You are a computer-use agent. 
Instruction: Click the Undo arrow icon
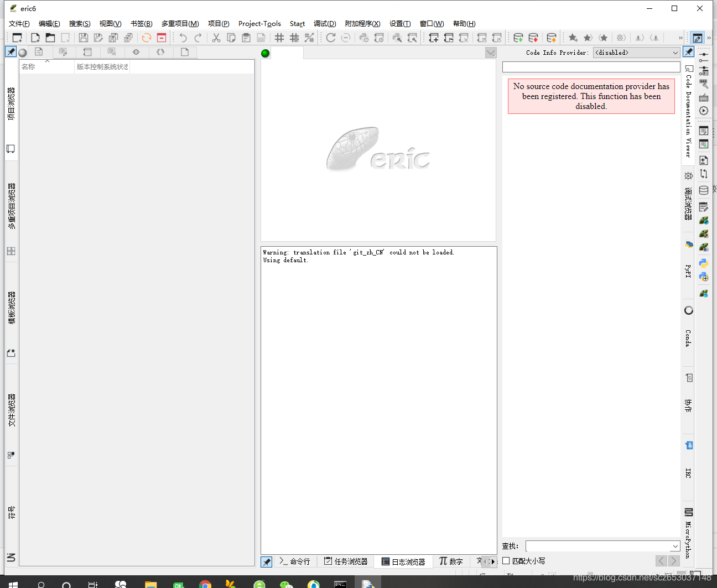click(183, 38)
